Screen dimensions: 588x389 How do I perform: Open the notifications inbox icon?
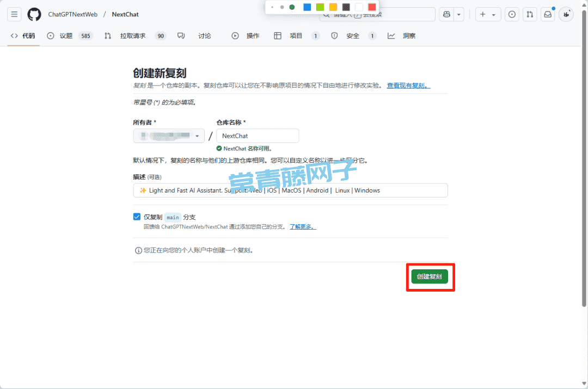point(548,14)
